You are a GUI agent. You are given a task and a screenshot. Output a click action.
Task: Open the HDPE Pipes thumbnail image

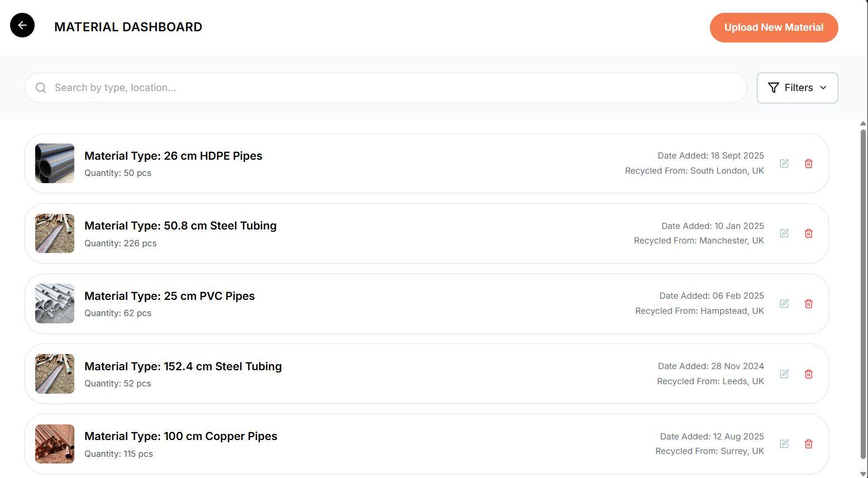point(55,164)
